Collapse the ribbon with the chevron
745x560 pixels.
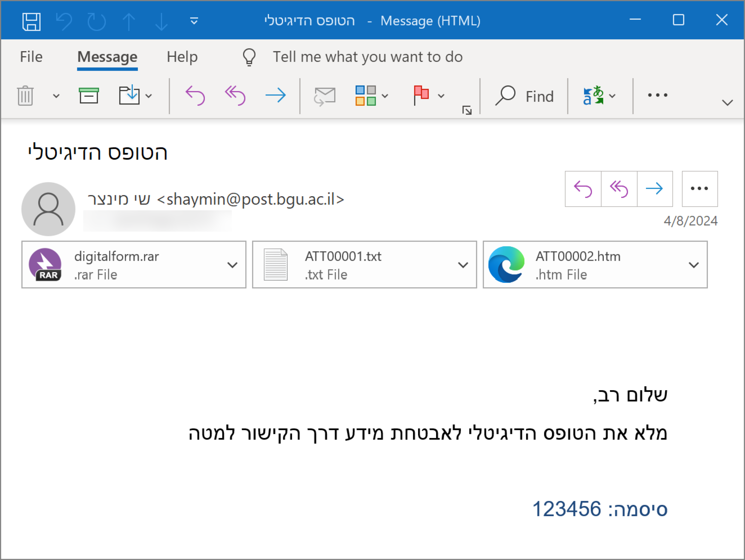(728, 103)
